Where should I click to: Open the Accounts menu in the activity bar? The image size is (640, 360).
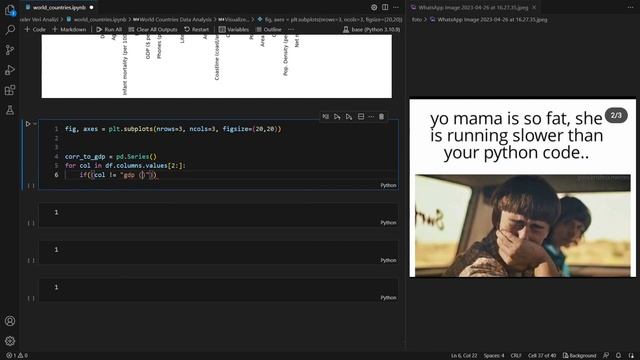[x=10, y=321]
